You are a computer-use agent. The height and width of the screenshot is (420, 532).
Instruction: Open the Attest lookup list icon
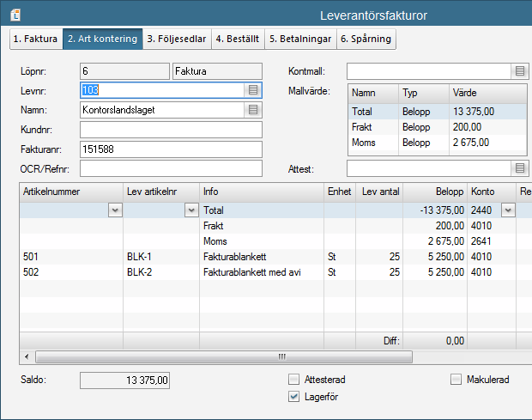tap(520, 168)
